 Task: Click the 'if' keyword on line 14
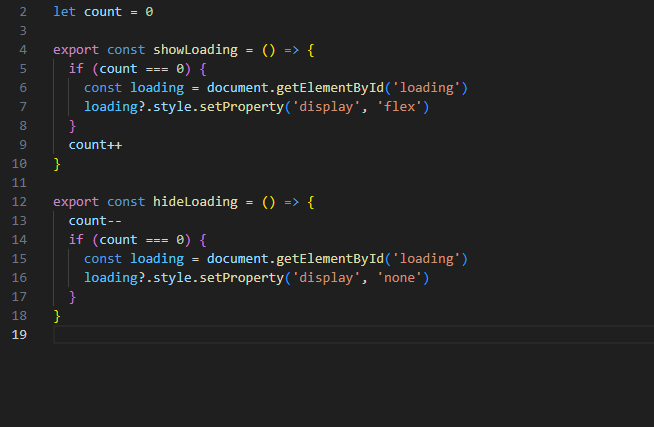point(76,240)
